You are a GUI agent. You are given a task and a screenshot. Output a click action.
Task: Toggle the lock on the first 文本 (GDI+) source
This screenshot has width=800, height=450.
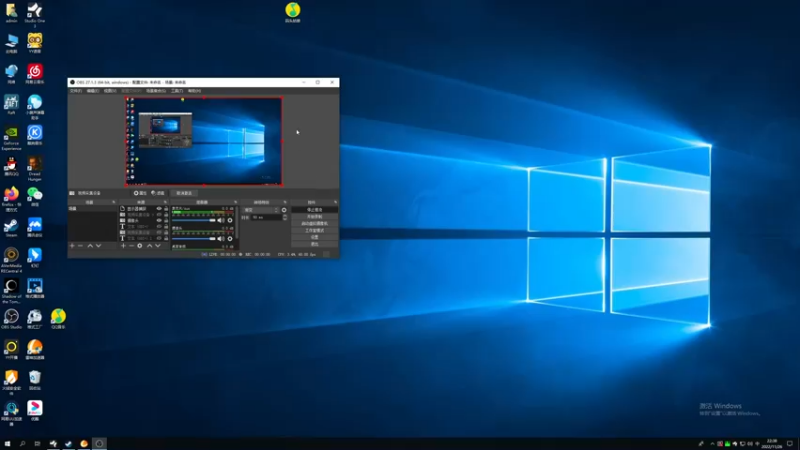(166, 227)
